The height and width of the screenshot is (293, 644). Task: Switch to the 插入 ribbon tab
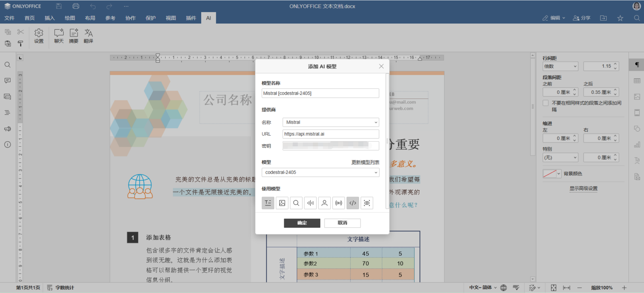pos(49,18)
